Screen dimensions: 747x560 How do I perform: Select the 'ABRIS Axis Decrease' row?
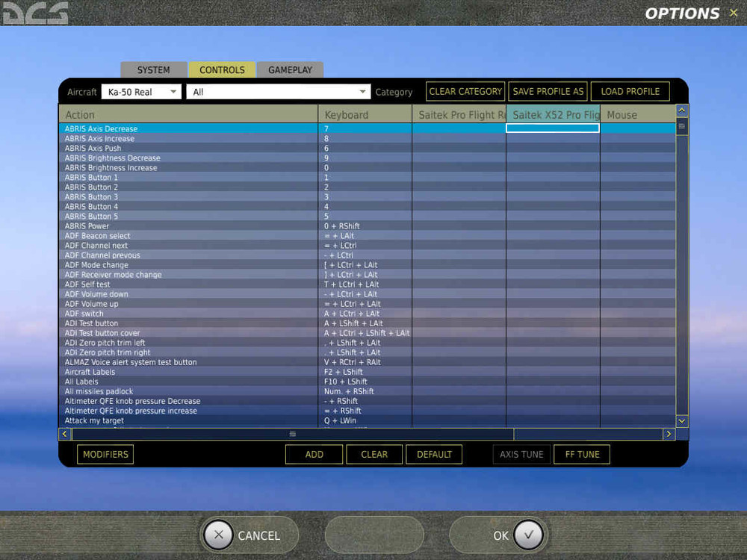point(367,128)
